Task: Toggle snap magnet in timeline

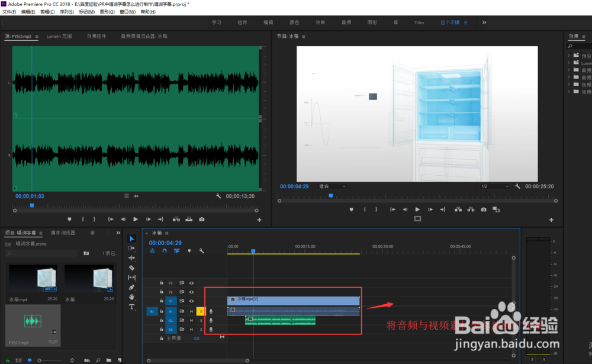Action: [165, 251]
